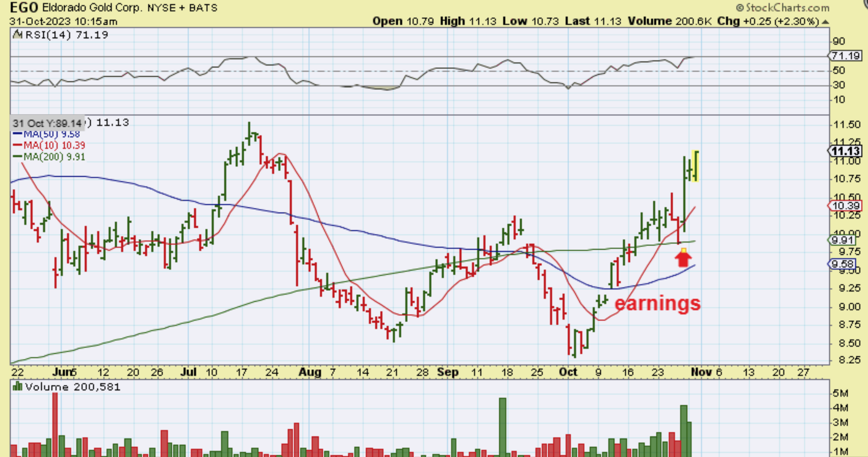868x457 pixels.
Task: Click the 22 date label starting the axis
Action: tap(17, 372)
